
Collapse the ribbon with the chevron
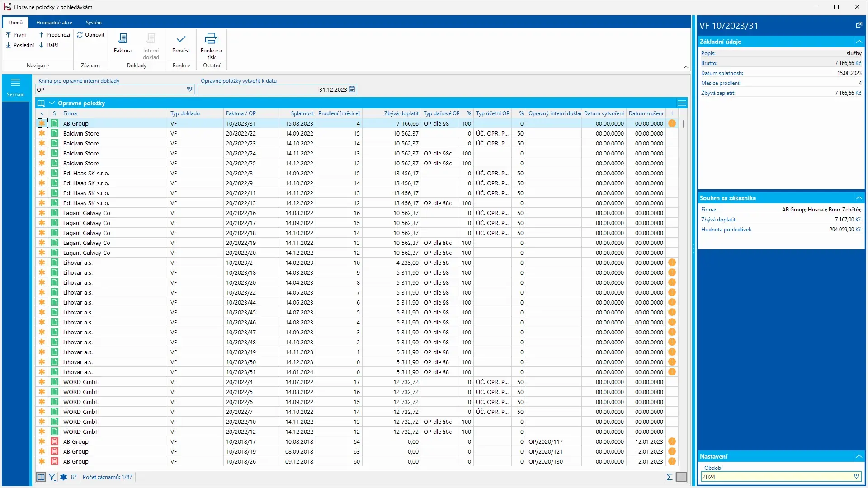[x=686, y=67]
